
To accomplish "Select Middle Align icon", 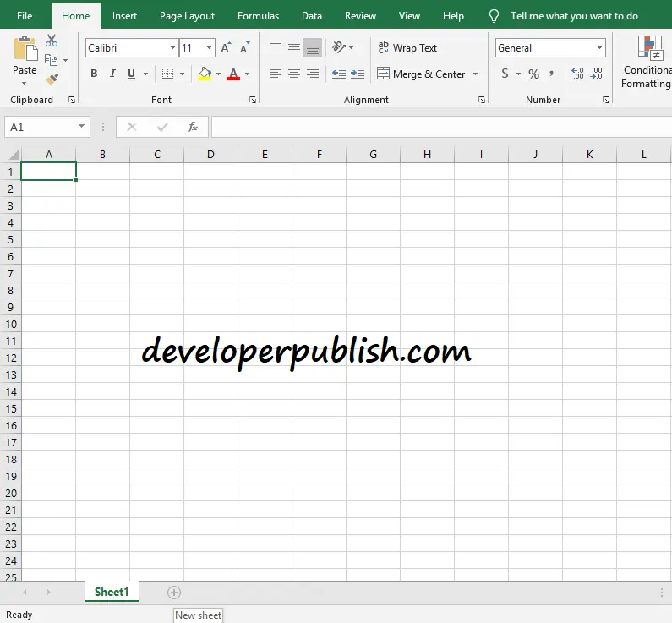I will pyautogui.click(x=294, y=47).
